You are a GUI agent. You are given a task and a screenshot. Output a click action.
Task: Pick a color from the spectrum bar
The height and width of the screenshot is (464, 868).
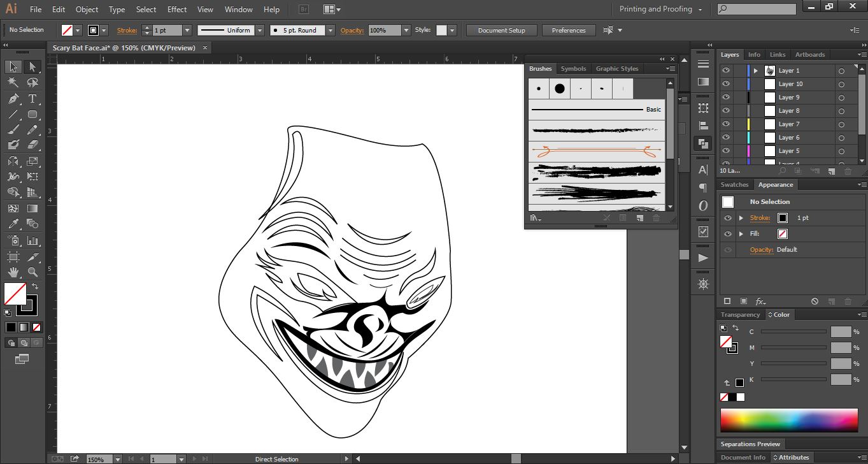(788, 421)
